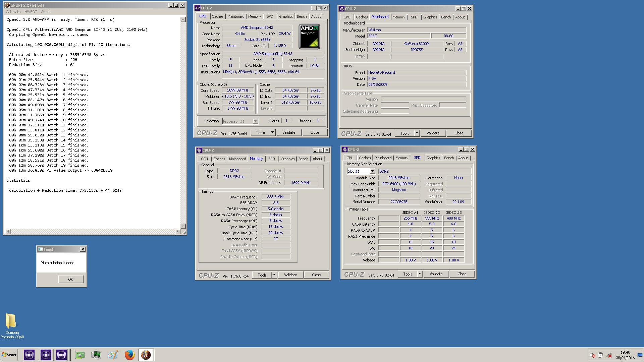The width and height of the screenshot is (644, 362).
Task: Click the memory Size value 2816 MBytes
Action: [x=234, y=177]
